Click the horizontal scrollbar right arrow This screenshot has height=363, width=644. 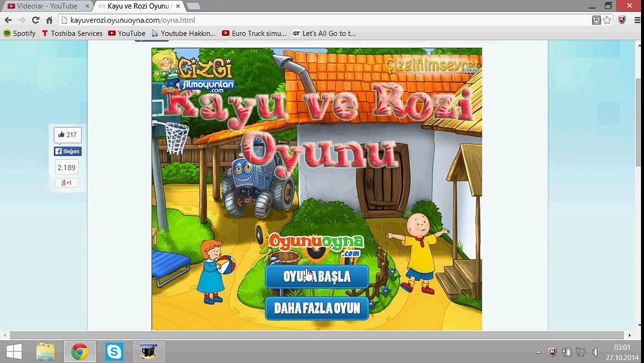tap(629, 335)
